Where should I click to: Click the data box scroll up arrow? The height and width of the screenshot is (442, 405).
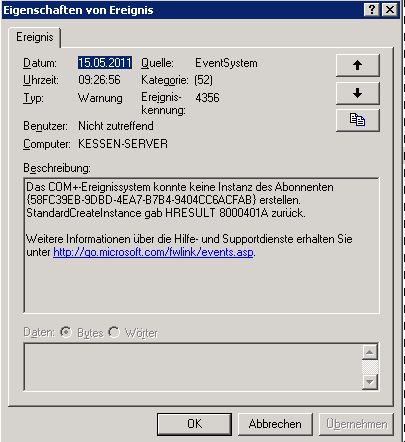pos(370,352)
